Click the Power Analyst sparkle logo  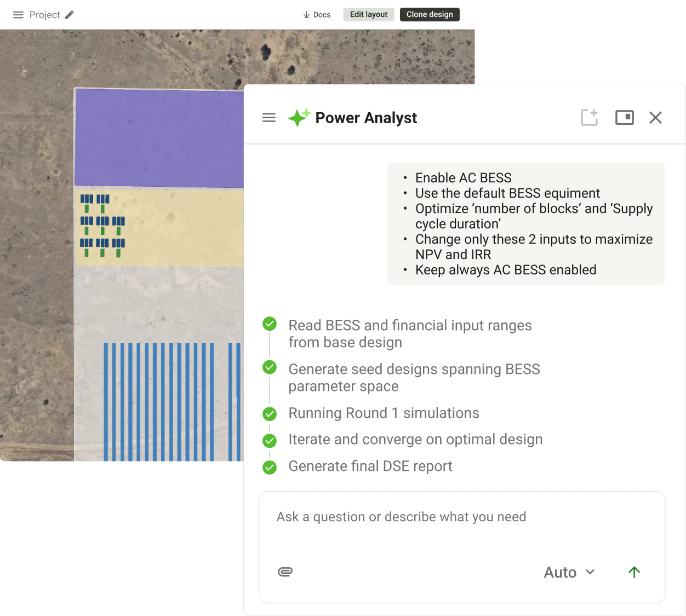(x=299, y=117)
